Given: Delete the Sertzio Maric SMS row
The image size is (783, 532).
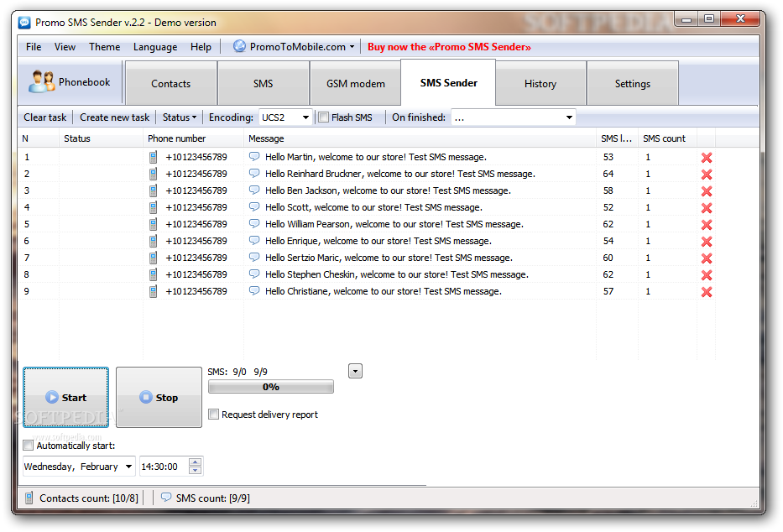Looking at the screenshot, I should [x=706, y=258].
